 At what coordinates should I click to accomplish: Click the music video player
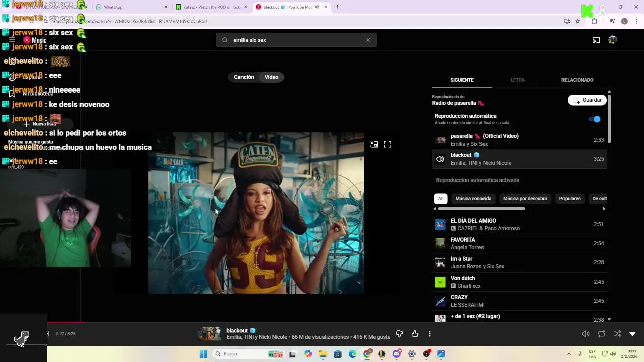pos(256,213)
